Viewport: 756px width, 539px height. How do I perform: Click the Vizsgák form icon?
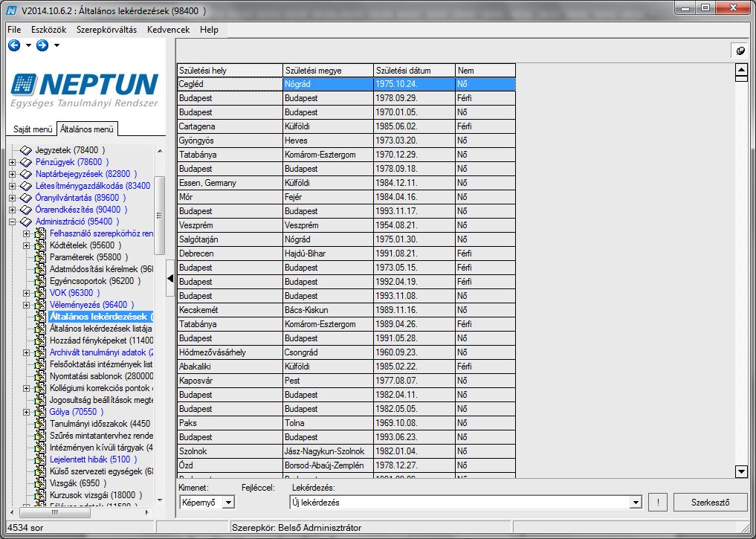tap(40, 483)
